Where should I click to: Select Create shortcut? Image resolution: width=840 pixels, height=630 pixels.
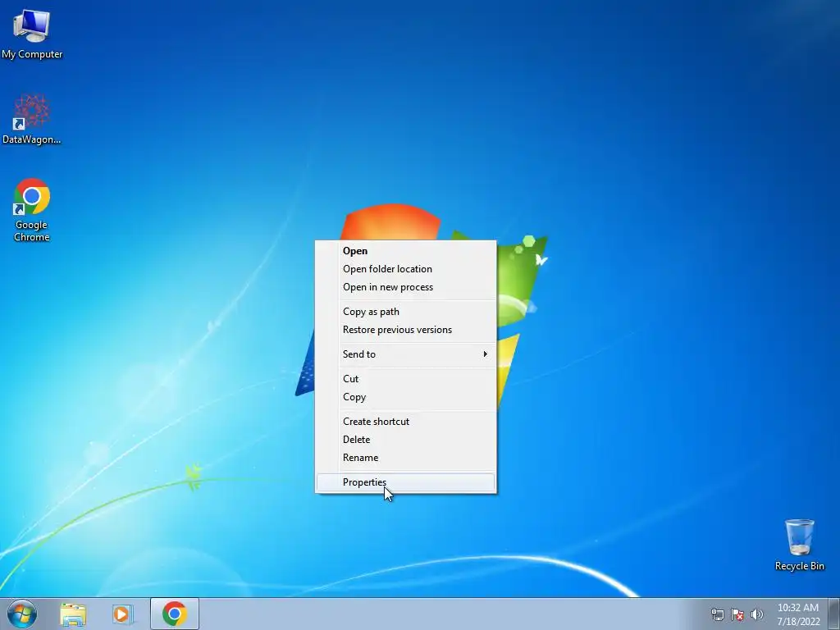(x=405, y=422)
